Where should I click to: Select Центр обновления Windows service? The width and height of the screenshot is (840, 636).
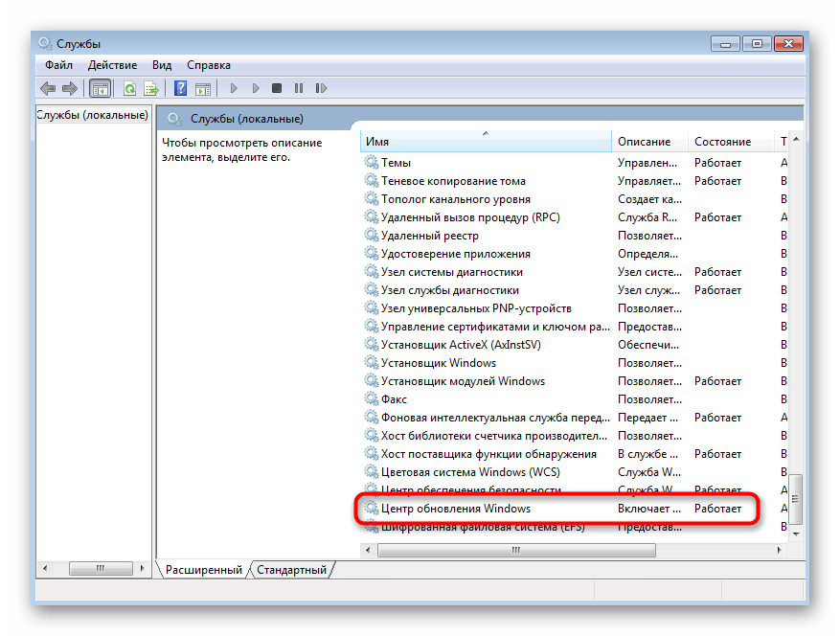click(x=455, y=509)
